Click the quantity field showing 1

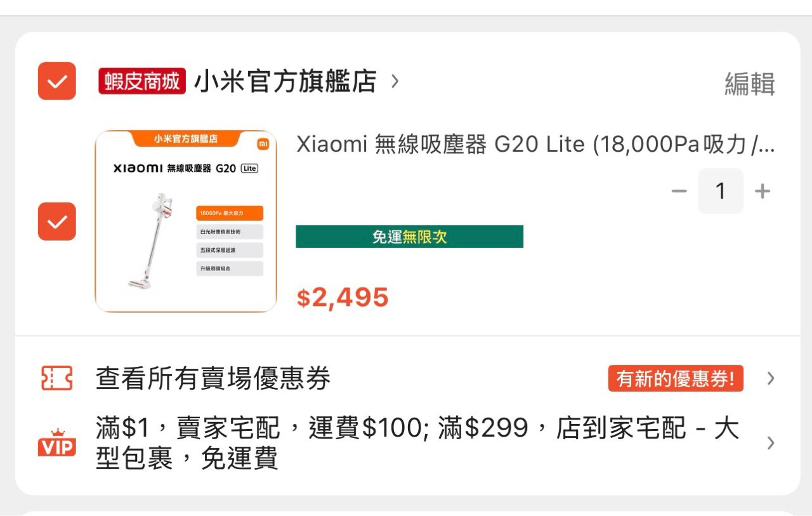coord(721,191)
